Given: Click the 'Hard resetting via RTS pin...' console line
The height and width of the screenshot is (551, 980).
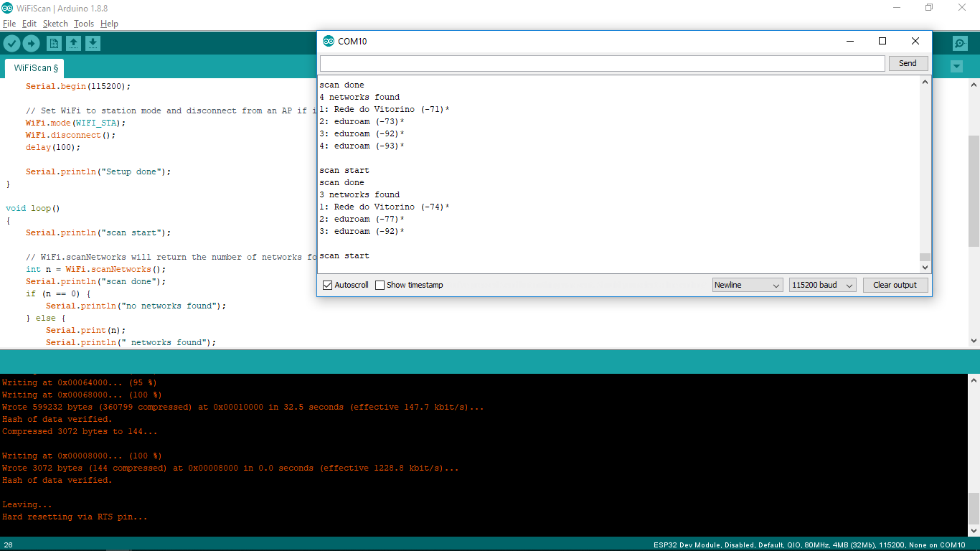Looking at the screenshot, I should (75, 517).
